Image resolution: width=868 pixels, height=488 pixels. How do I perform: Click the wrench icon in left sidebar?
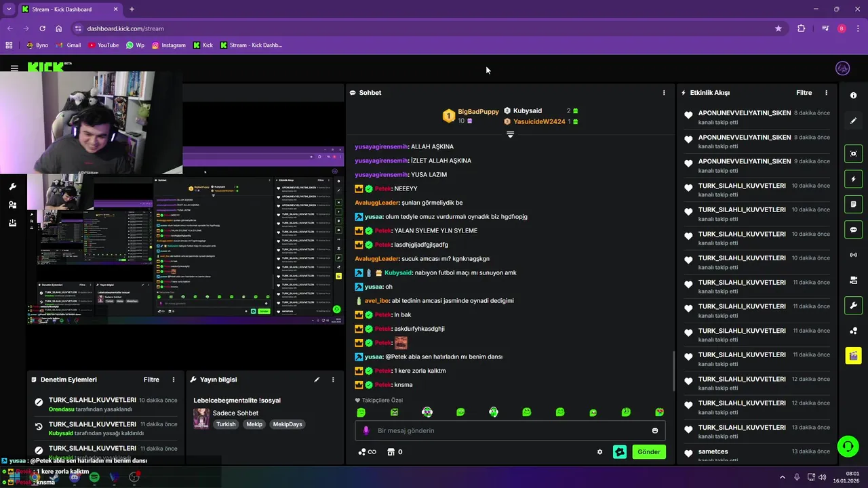pos(12,186)
